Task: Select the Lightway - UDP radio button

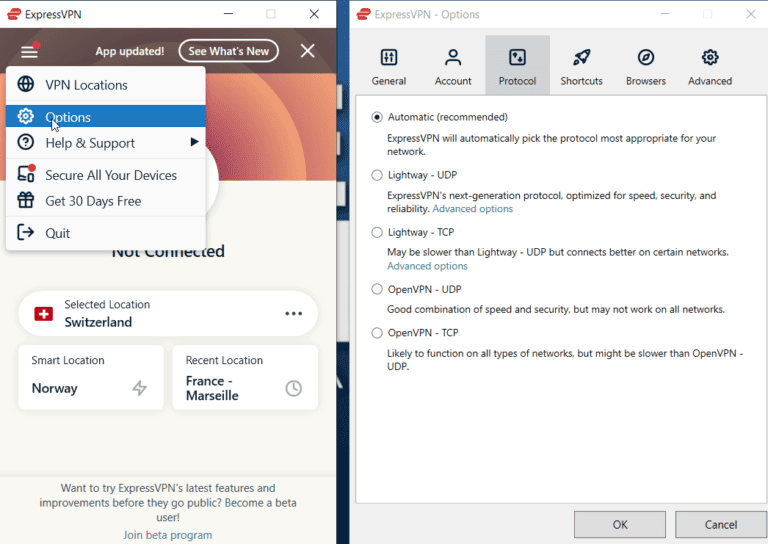Action: (x=377, y=175)
